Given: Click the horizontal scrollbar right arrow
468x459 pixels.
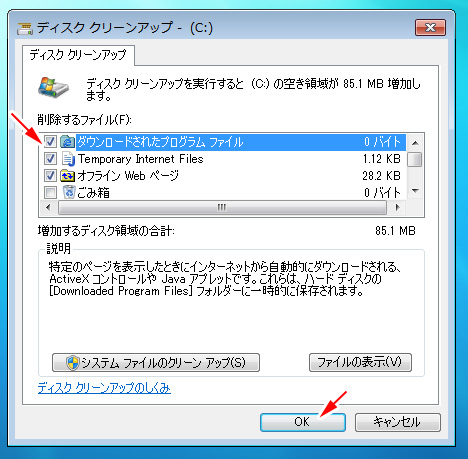Looking at the screenshot, I should [397, 207].
